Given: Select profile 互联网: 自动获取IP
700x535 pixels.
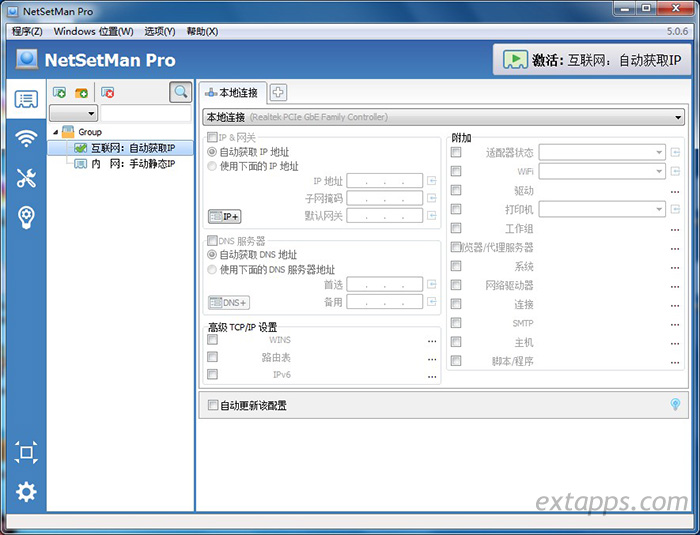Looking at the screenshot, I should (x=121, y=148).
